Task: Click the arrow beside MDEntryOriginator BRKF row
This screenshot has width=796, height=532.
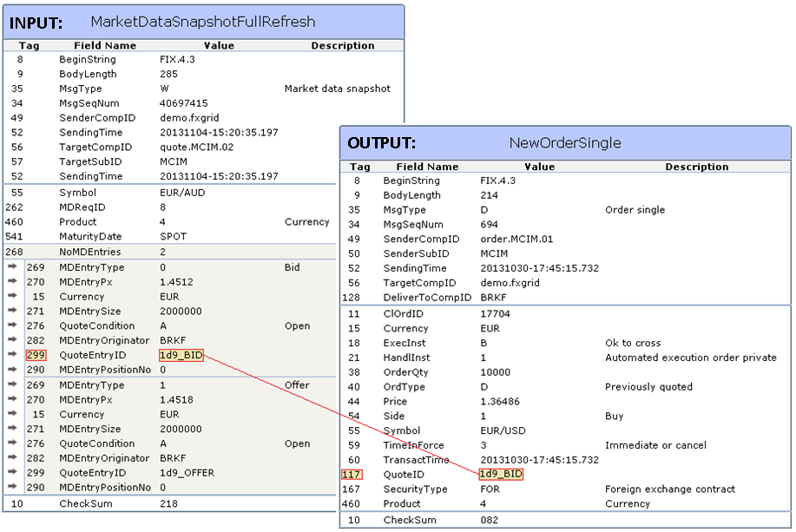Action: point(10,341)
